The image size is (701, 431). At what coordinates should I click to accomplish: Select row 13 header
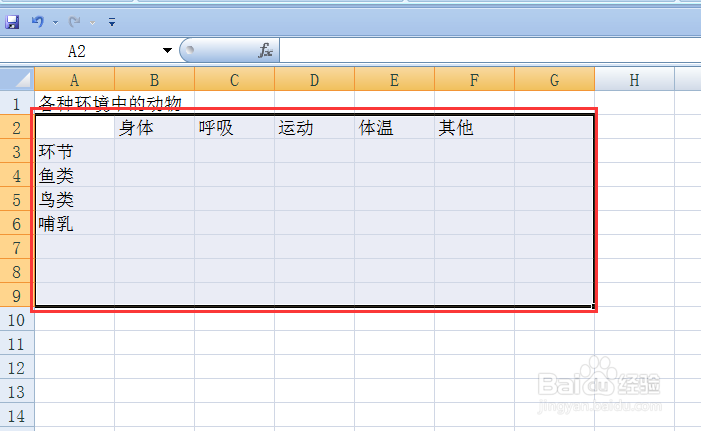pos(17,392)
